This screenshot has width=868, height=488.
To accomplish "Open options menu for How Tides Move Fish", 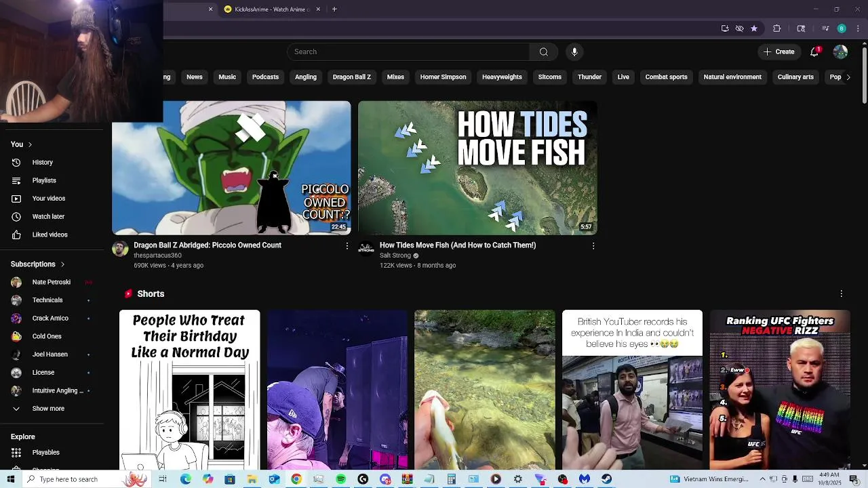I will pyautogui.click(x=593, y=246).
